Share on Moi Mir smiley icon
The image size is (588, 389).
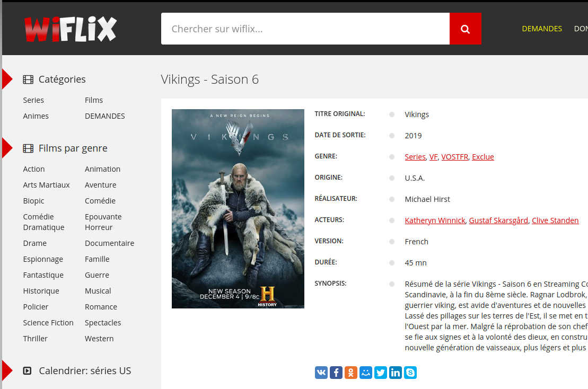coord(366,373)
